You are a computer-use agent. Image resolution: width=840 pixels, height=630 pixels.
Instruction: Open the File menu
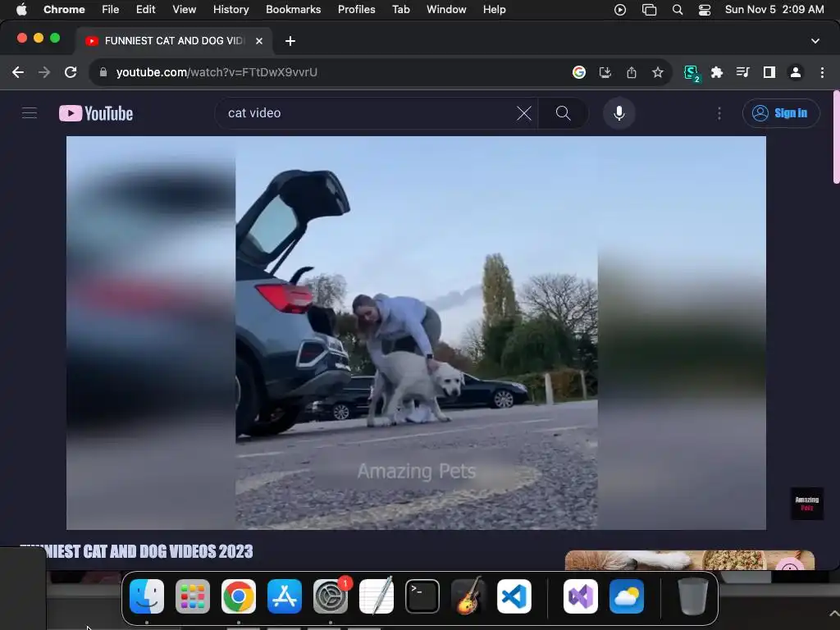pyautogui.click(x=111, y=10)
